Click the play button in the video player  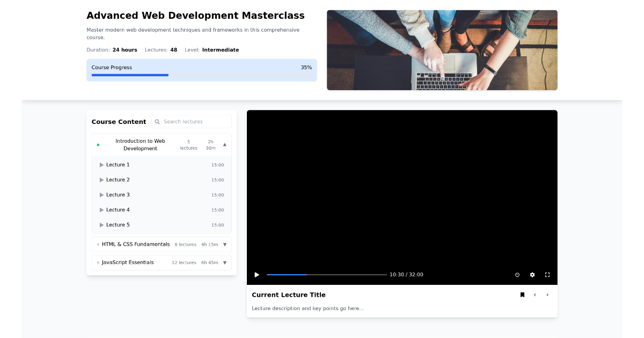(x=257, y=275)
